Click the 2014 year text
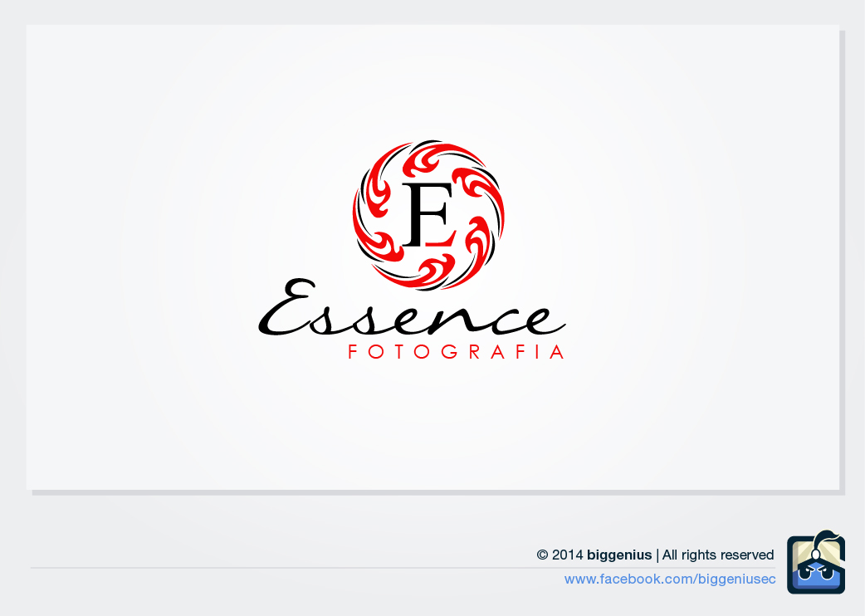 (568, 555)
